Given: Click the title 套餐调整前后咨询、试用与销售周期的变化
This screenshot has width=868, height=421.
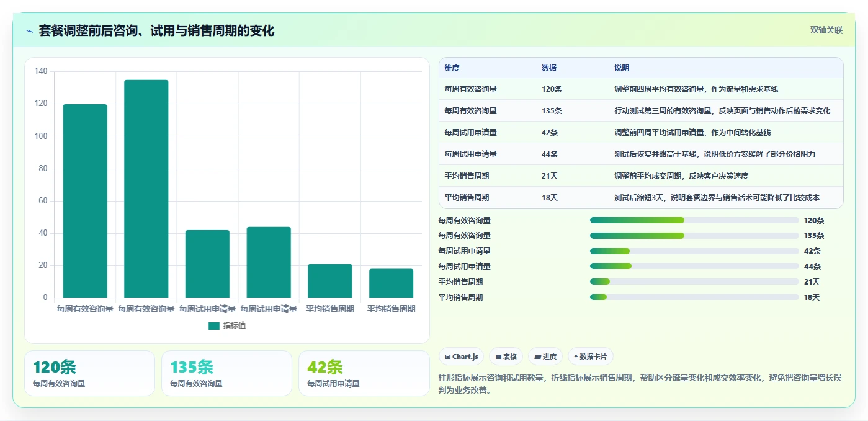Looking at the screenshot, I should [x=156, y=30].
